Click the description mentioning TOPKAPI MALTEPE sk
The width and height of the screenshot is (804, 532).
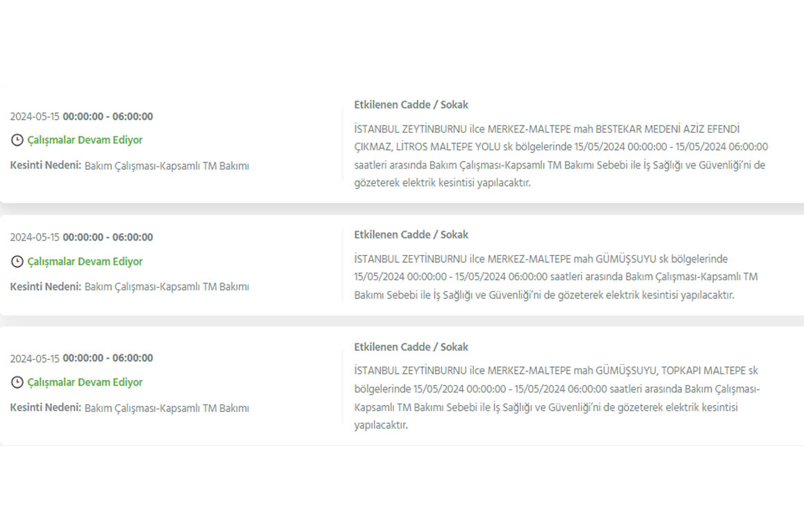(x=556, y=398)
